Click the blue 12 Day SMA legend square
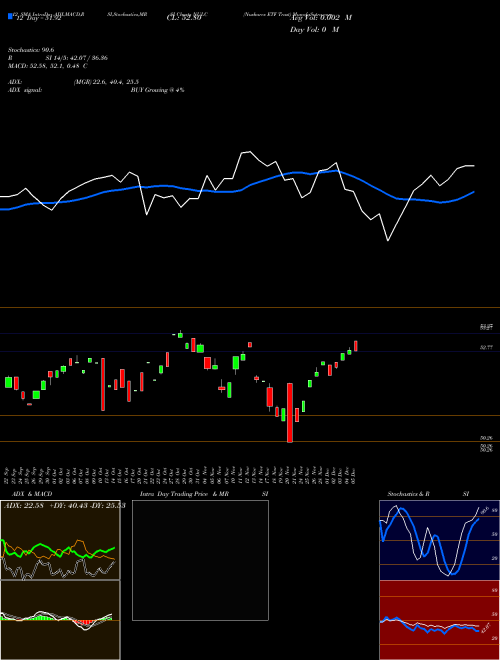The width and height of the screenshot is (500, 660). point(10,16)
